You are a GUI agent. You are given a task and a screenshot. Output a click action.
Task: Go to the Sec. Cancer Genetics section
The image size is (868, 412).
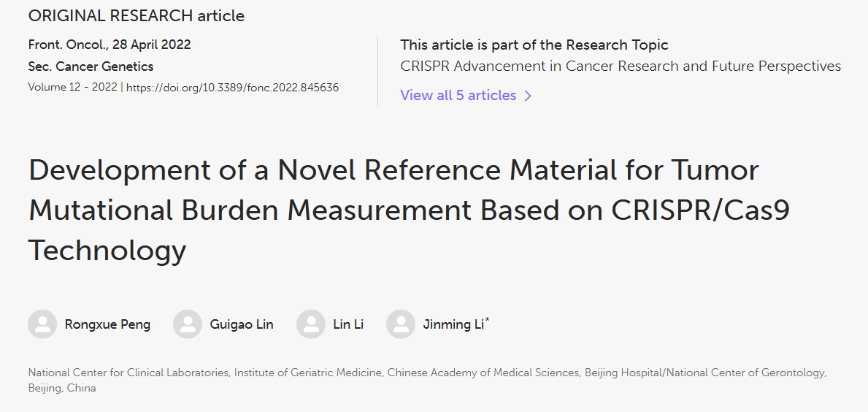pos(91,66)
